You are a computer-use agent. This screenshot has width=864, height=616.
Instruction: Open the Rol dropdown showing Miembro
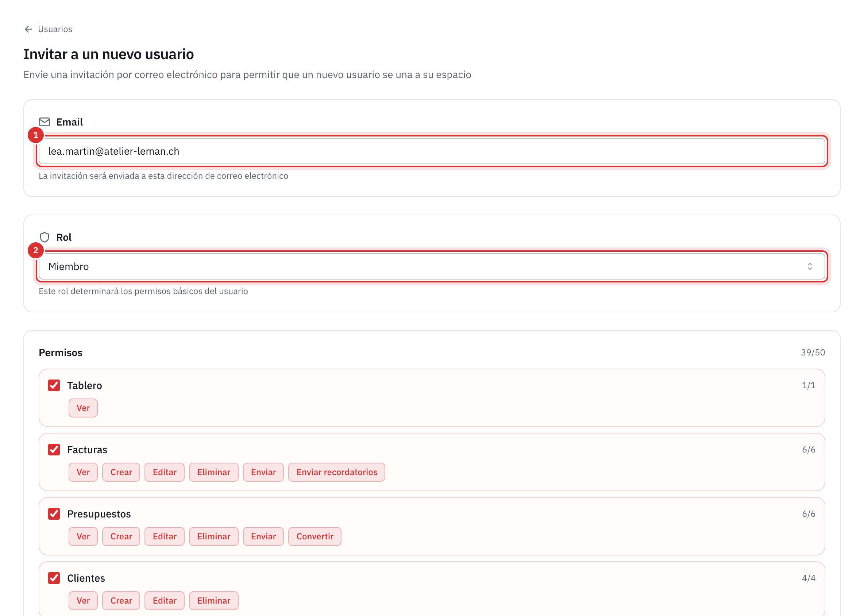tap(432, 266)
